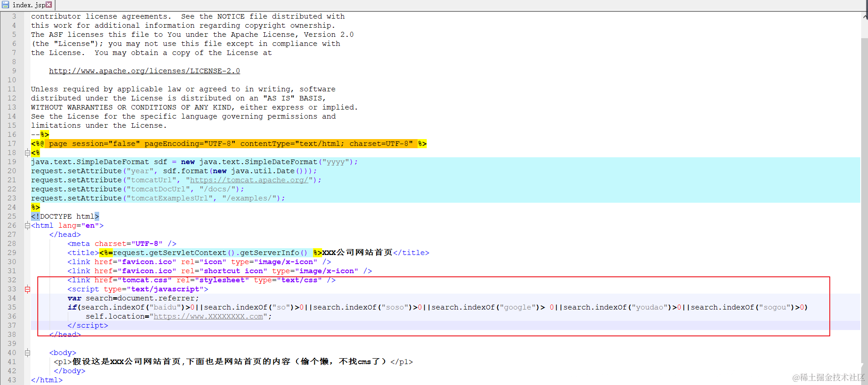Click the blue save-state disk icon on index.jsp tab
868x385 pixels.
(5, 5)
